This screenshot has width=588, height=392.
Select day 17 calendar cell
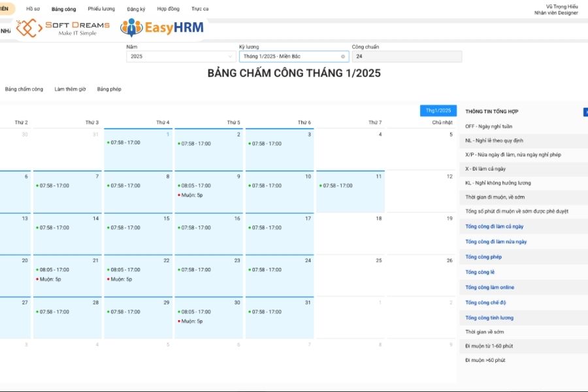280,234
